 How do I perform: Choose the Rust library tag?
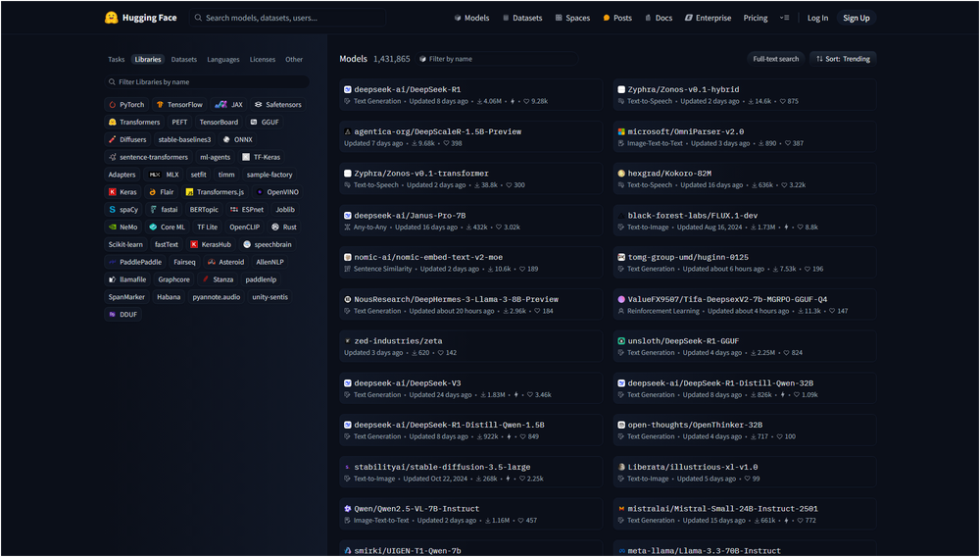point(284,227)
